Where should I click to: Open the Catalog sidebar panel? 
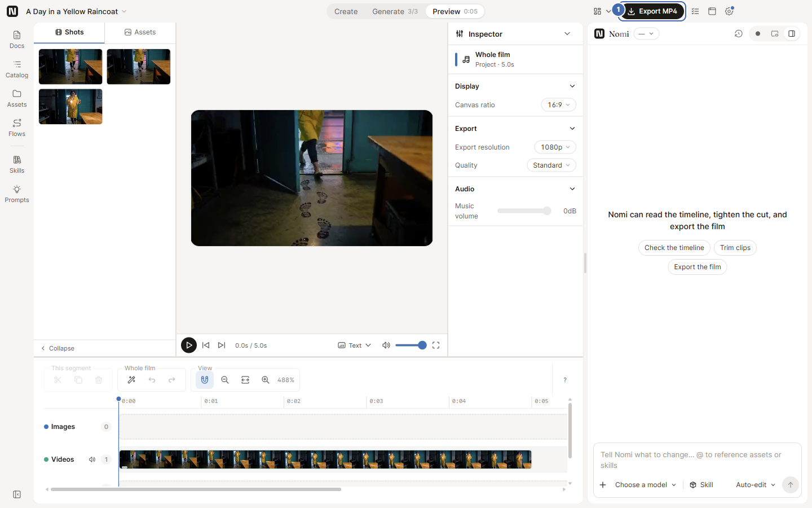point(17,69)
